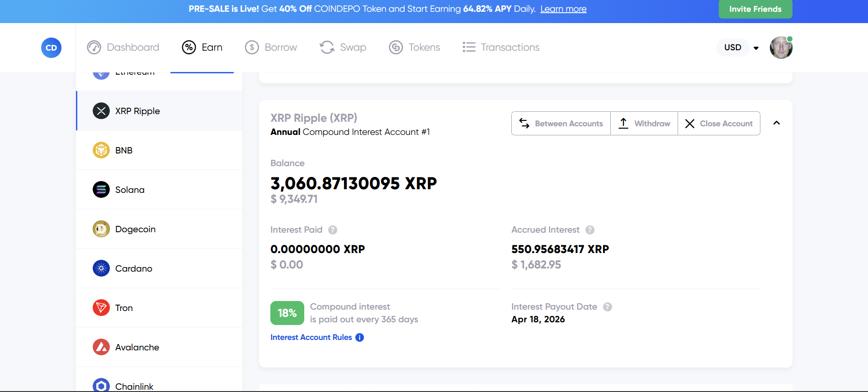Click the XRP Ripple (XRP) account title
Image resolution: width=868 pixels, height=392 pixels.
point(314,118)
